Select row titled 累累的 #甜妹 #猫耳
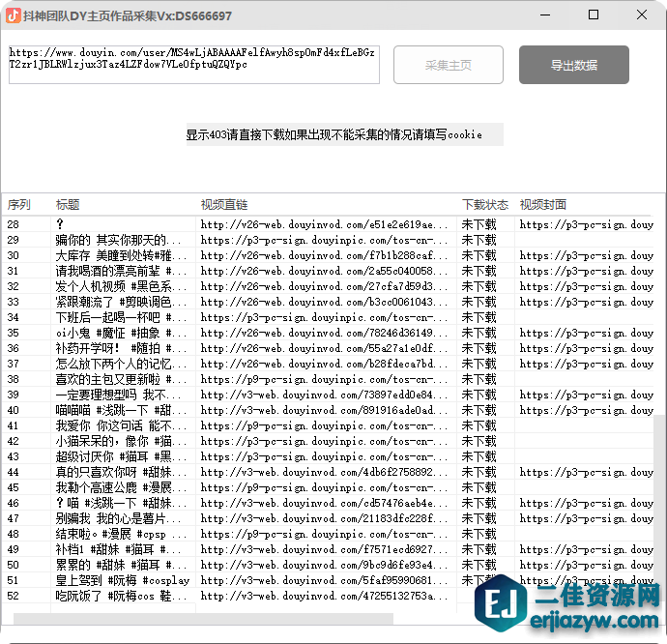 point(328,565)
